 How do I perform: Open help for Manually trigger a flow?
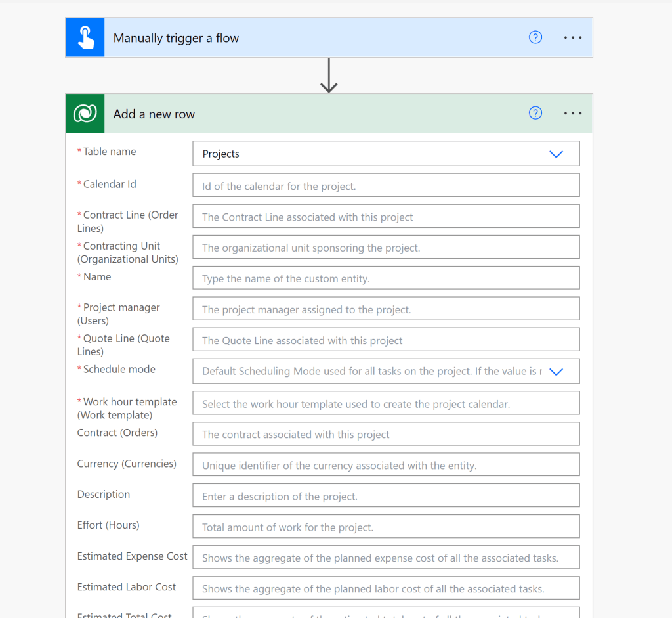click(x=535, y=38)
